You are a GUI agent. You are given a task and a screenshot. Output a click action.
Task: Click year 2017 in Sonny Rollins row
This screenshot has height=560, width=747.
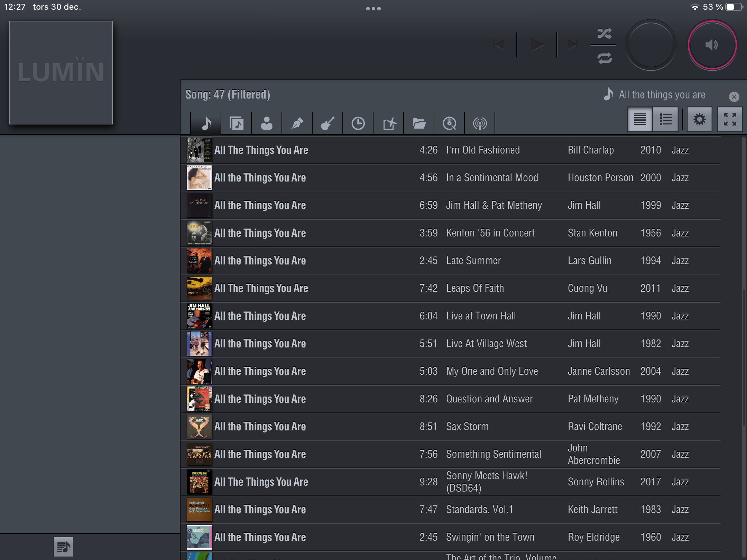tap(651, 482)
